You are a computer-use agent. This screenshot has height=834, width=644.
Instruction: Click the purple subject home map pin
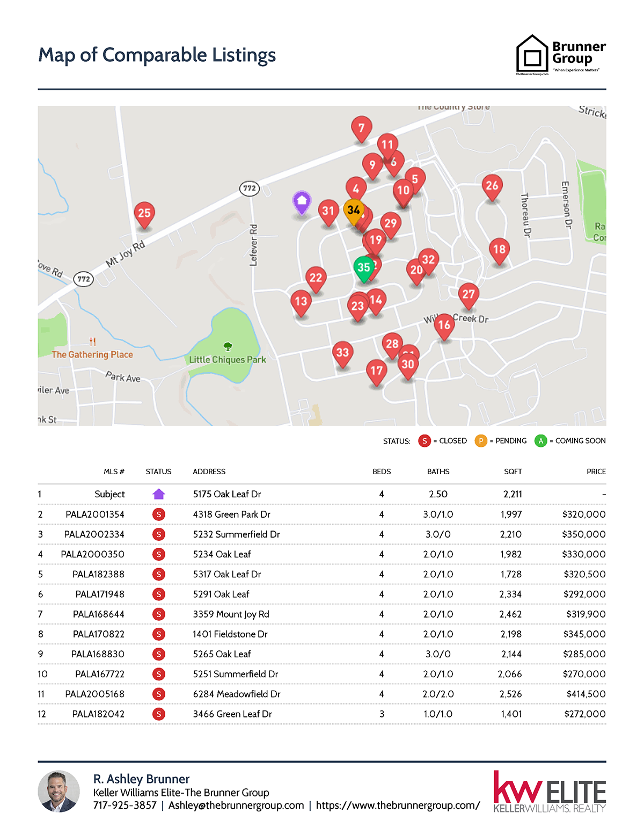click(302, 203)
